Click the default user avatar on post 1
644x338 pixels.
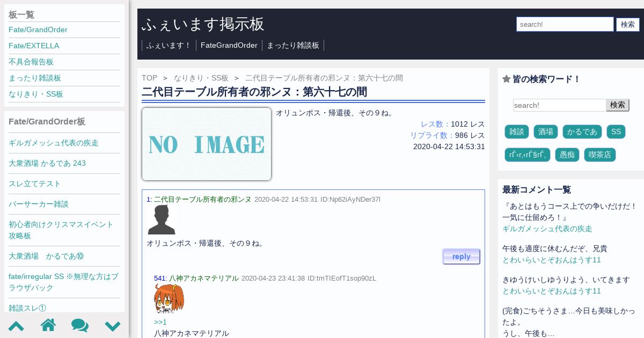pyautogui.click(x=162, y=220)
